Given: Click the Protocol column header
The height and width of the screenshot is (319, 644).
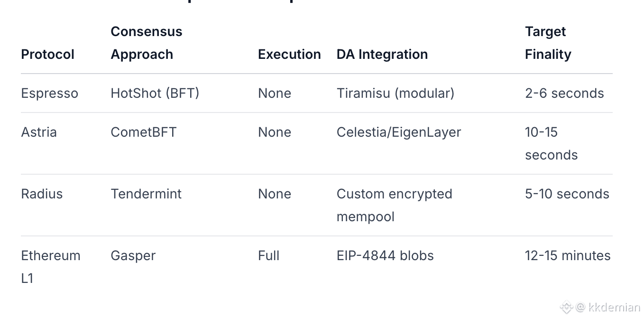Looking at the screenshot, I should point(48,54).
